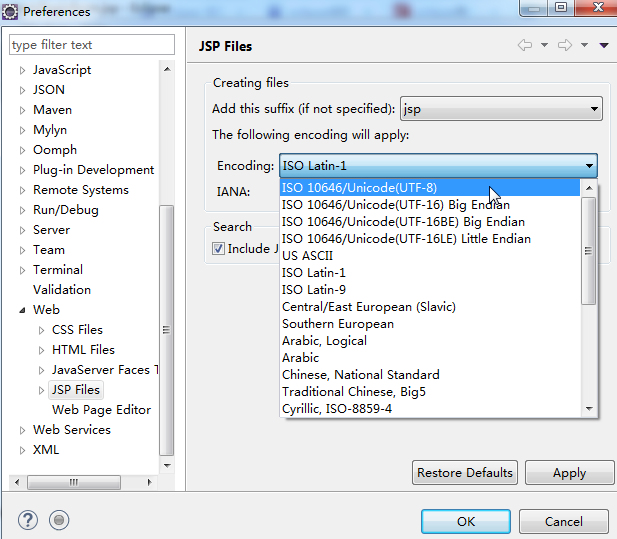Choose UTF-16LE Little Endian encoding
The height and width of the screenshot is (539, 617).
430,239
